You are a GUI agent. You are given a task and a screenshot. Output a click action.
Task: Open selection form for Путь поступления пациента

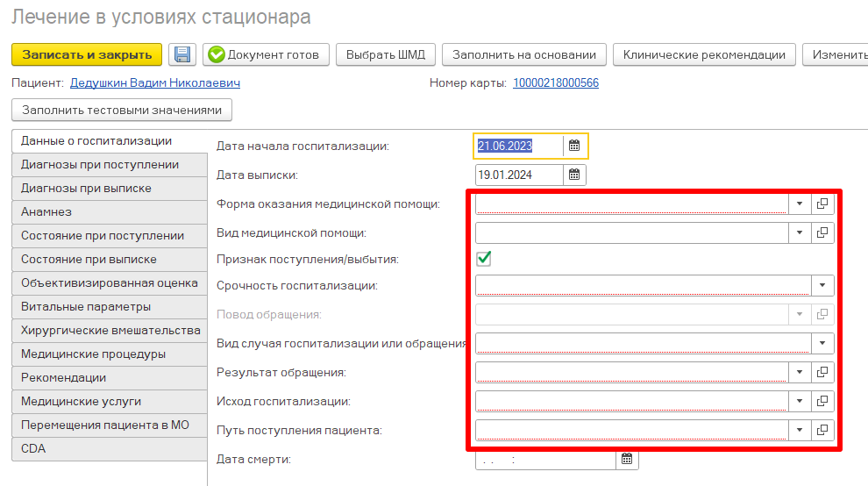(822, 430)
